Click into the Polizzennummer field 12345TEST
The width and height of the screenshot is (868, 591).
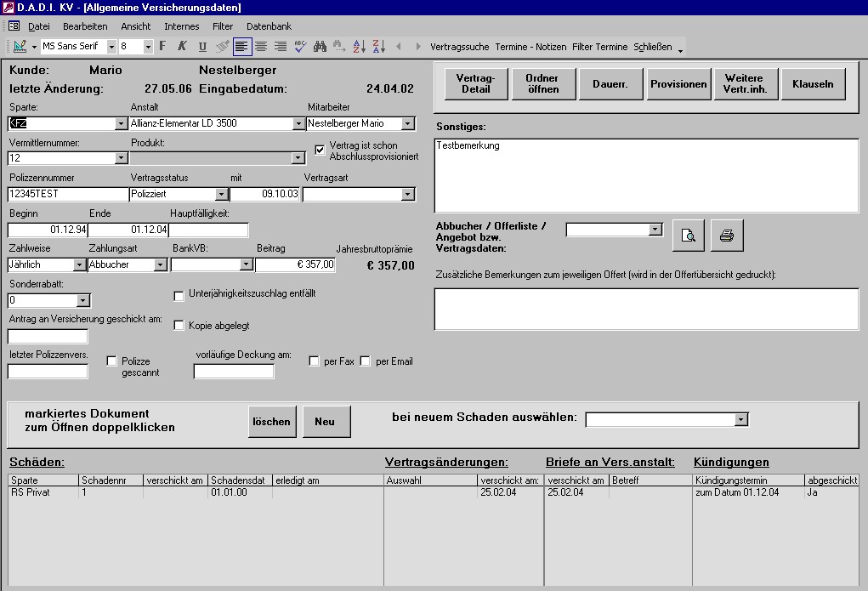pos(66,195)
